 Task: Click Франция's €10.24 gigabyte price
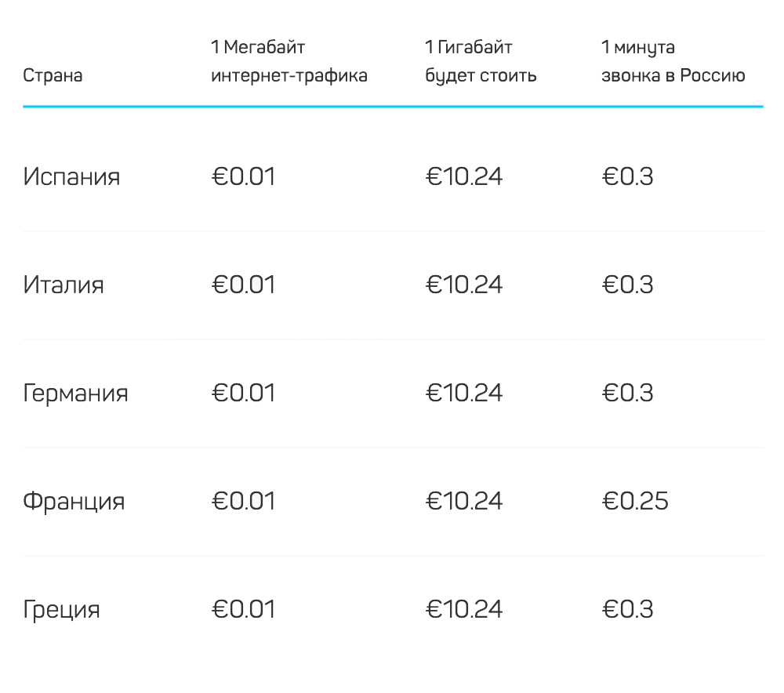464,501
